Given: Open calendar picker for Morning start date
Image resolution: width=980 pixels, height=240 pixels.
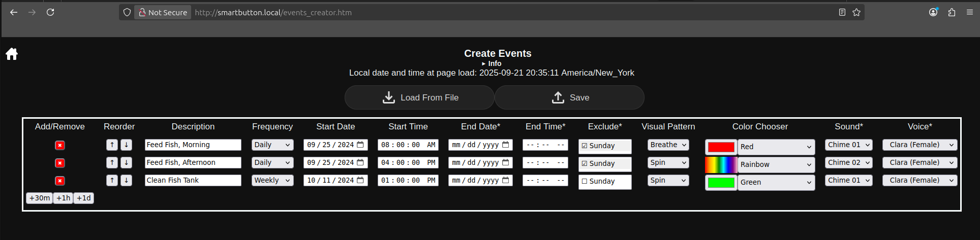Looking at the screenshot, I should 360,145.
